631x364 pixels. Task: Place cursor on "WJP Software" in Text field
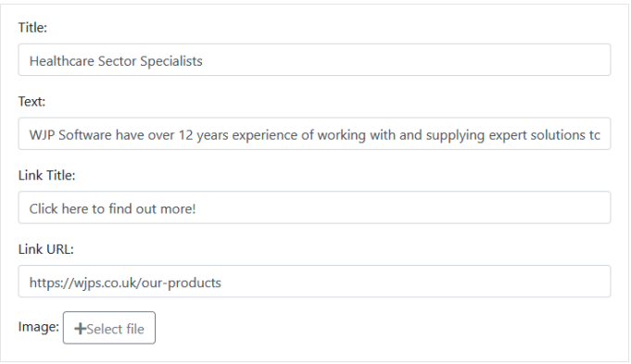pos(70,134)
